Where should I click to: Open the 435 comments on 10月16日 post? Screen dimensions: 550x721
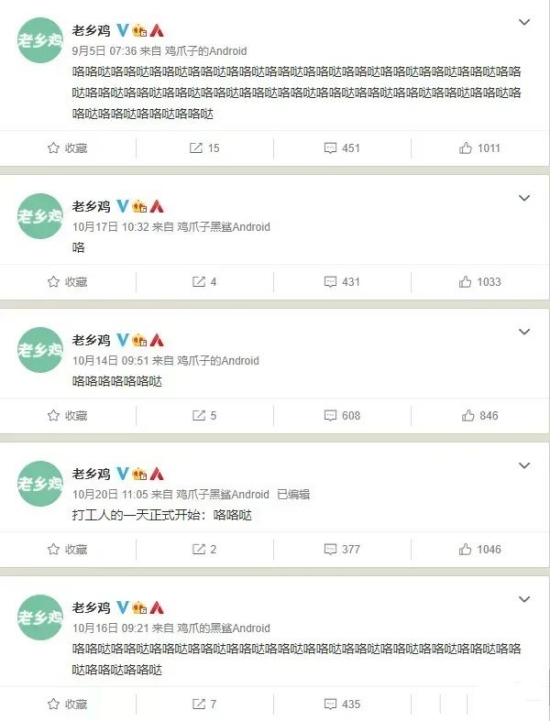(x=342, y=704)
